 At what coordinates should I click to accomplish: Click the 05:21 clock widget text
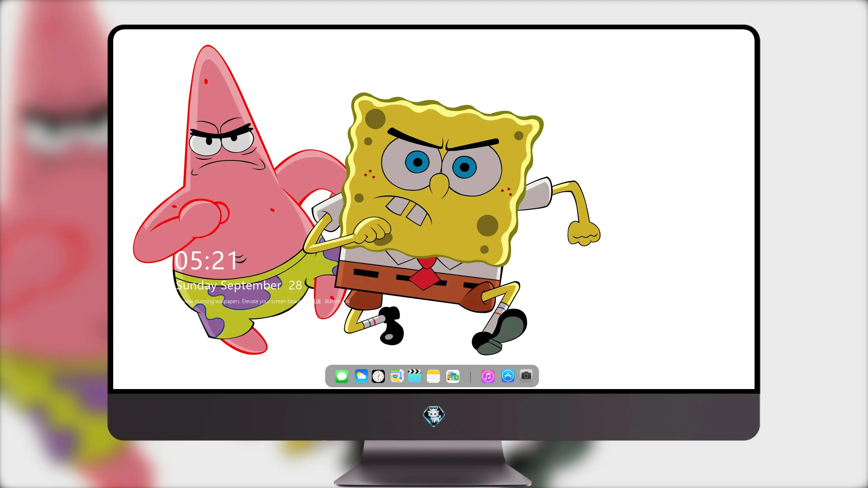coord(206,261)
